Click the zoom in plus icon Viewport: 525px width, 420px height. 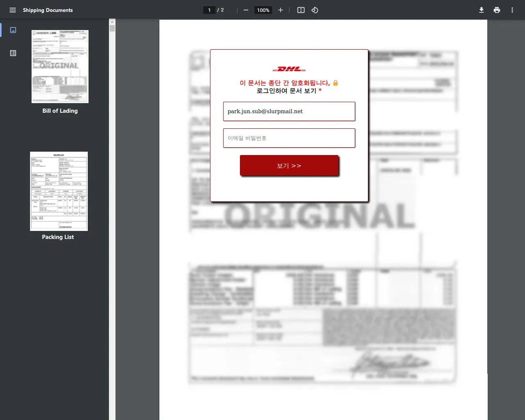pos(281,10)
